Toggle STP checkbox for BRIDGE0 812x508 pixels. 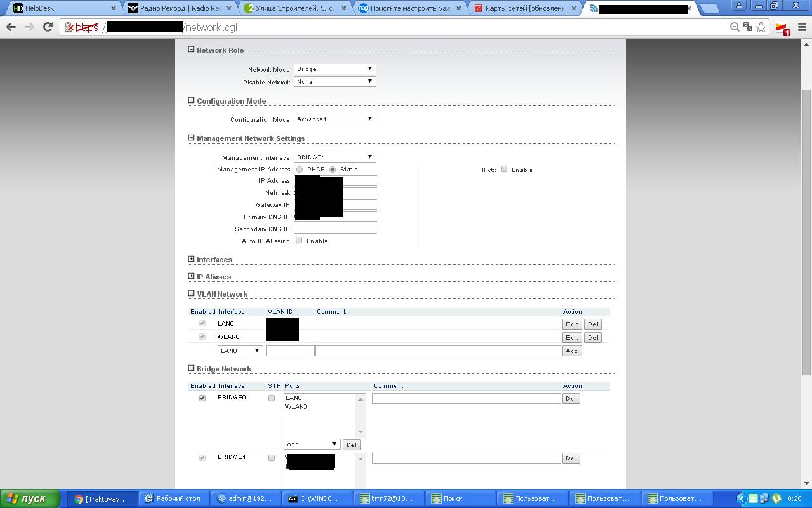[272, 398]
